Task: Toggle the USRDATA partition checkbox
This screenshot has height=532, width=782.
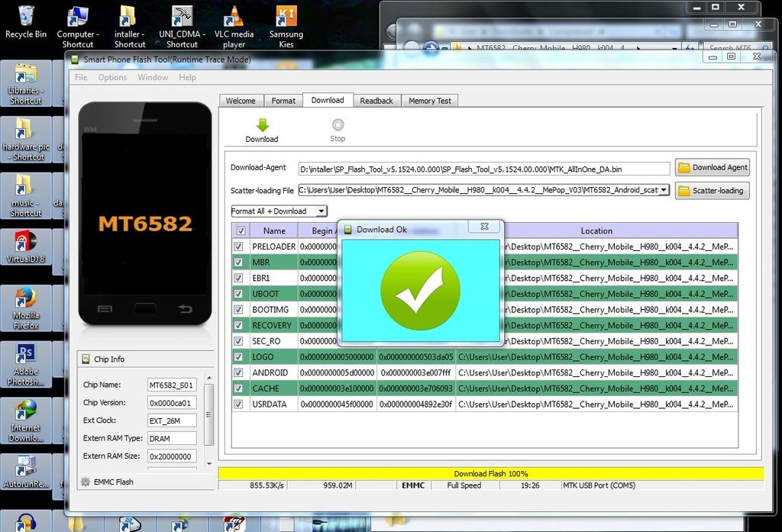Action: 239,404
